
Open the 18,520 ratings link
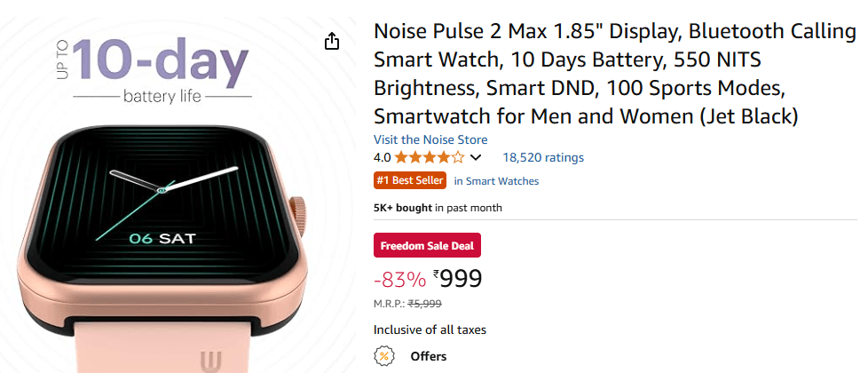(543, 158)
